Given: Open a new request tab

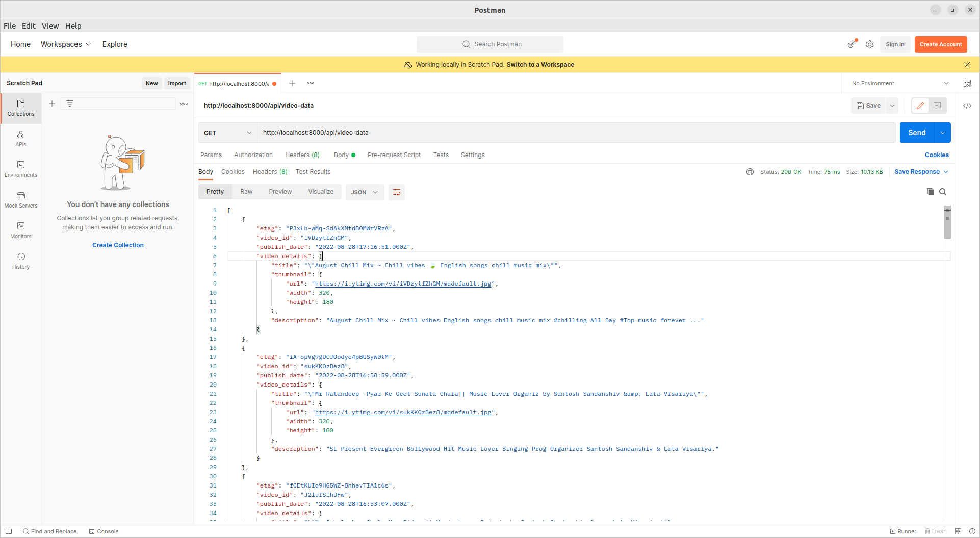Looking at the screenshot, I should [292, 83].
